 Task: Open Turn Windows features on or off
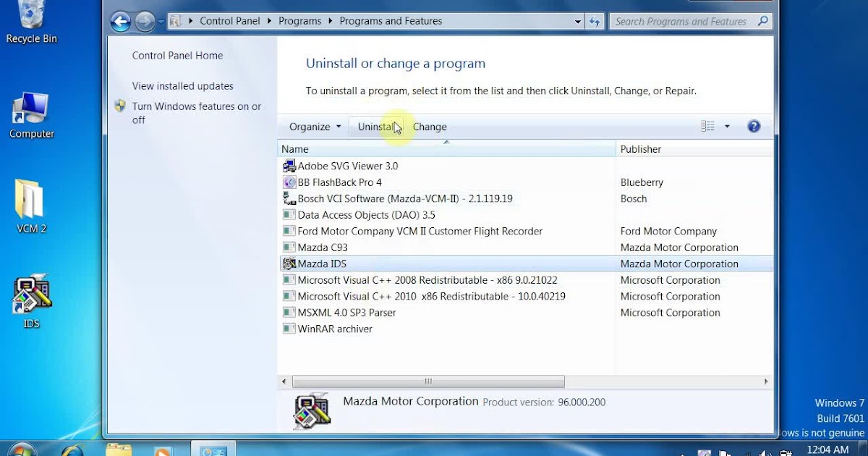point(196,113)
